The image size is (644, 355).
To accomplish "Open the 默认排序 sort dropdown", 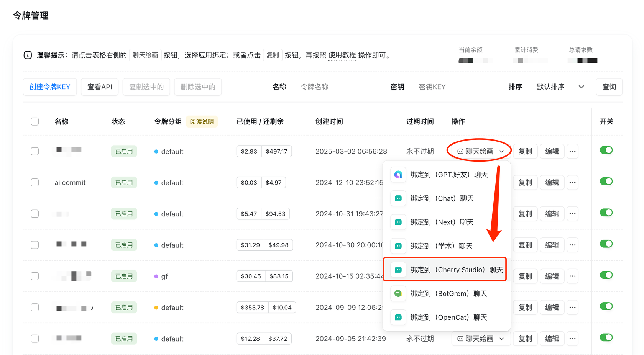I will pos(560,87).
